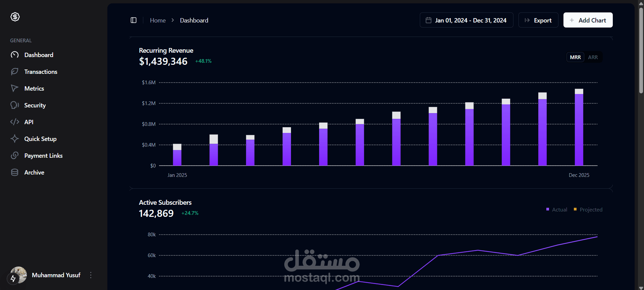Image resolution: width=644 pixels, height=290 pixels.
Task: Click the Dashboard breadcrumb text
Action: point(194,20)
